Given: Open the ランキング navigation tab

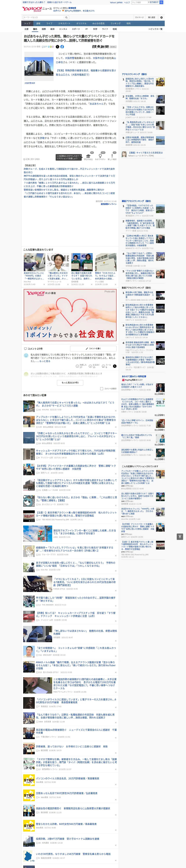Looking at the screenshot, I should (x=116, y=23).
